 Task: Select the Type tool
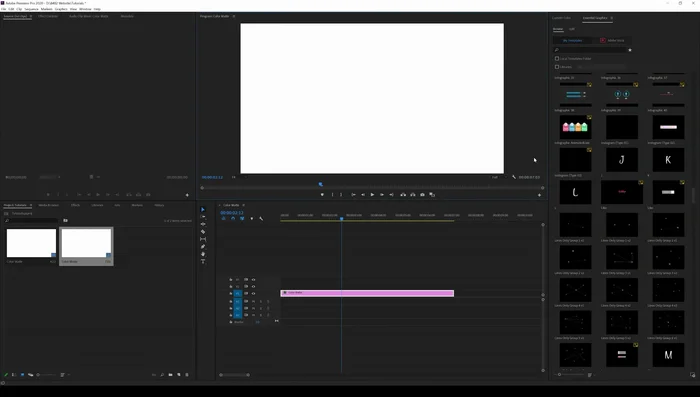(203, 261)
